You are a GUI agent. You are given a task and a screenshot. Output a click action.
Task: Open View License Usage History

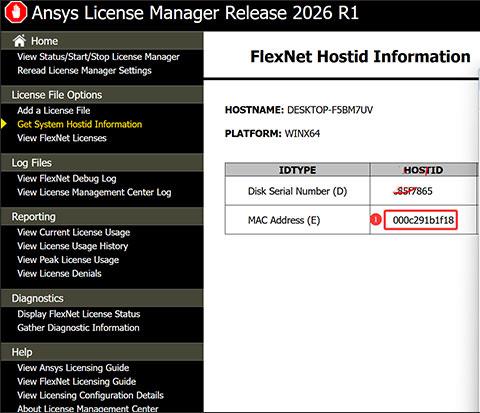[73, 246]
